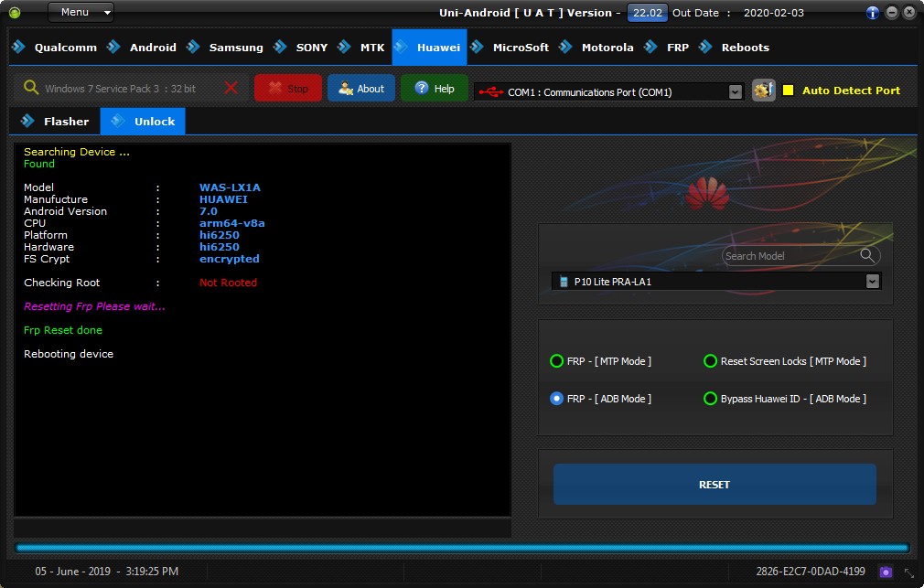
Task: Click the phone icon beside P10 Lite
Action: [x=564, y=282]
